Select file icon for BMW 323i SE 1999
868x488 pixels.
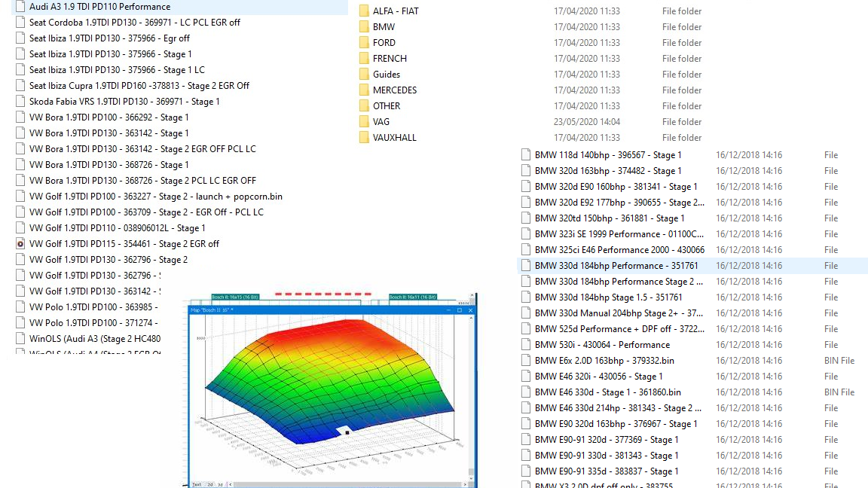pos(526,234)
